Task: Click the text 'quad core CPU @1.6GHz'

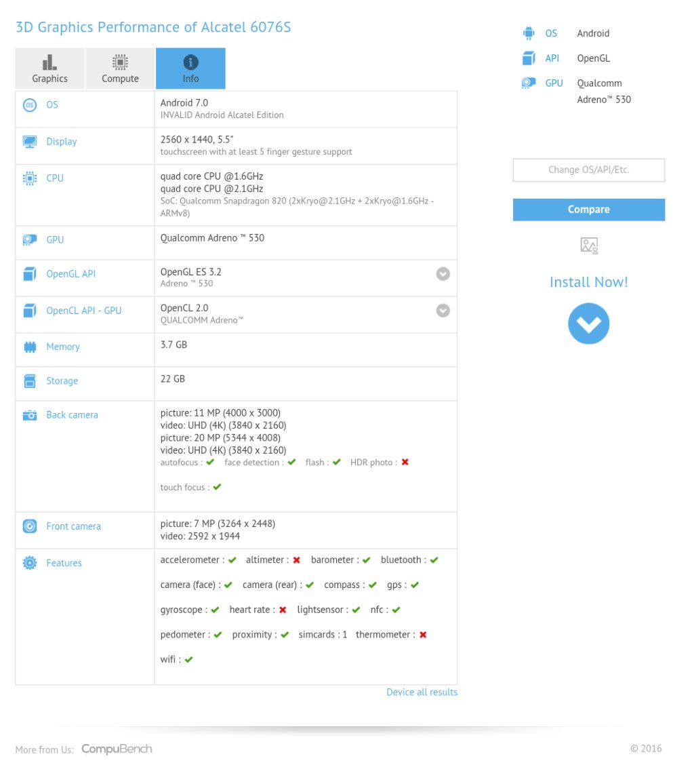Action: 212,176
